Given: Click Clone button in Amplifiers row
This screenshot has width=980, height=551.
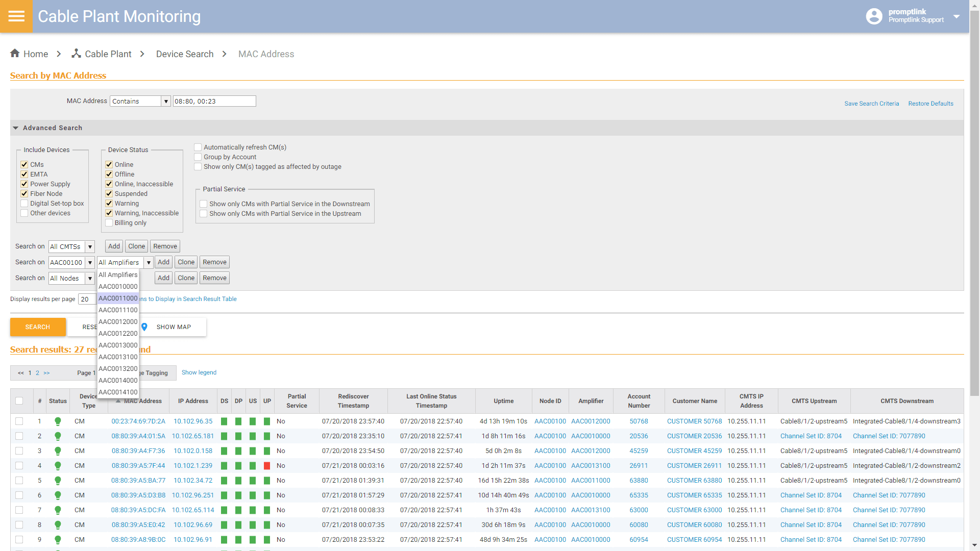Looking at the screenshot, I should (x=186, y=262).
